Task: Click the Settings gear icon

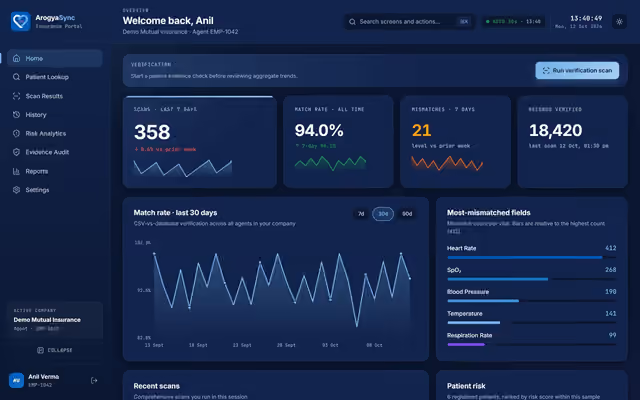Action: click(16, 190)
